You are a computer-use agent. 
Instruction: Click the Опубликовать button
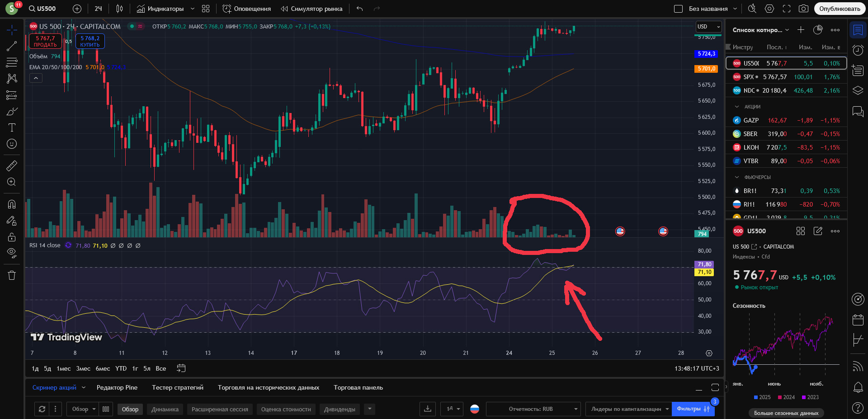click(840, 9)
